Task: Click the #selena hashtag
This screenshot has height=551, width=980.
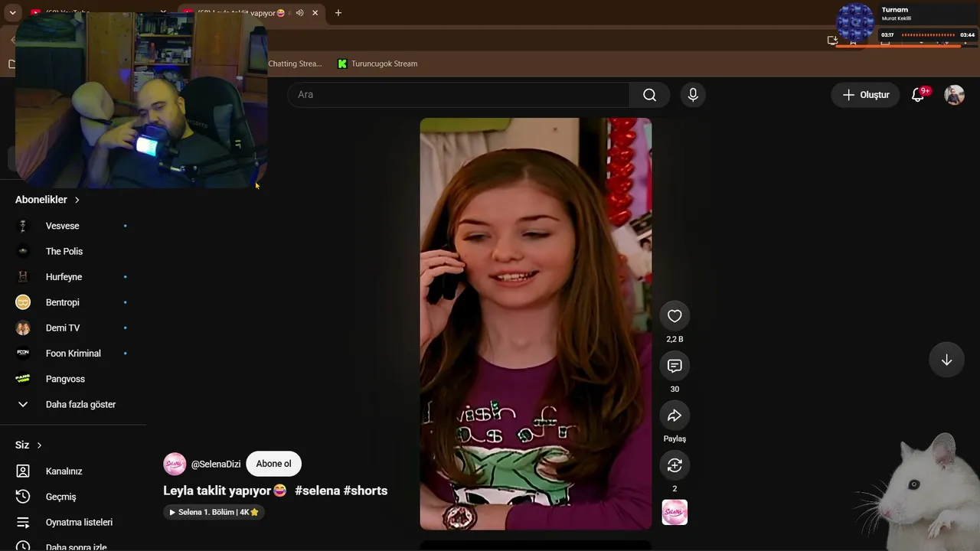Action: pyautogui.click(x=317, y=491)
